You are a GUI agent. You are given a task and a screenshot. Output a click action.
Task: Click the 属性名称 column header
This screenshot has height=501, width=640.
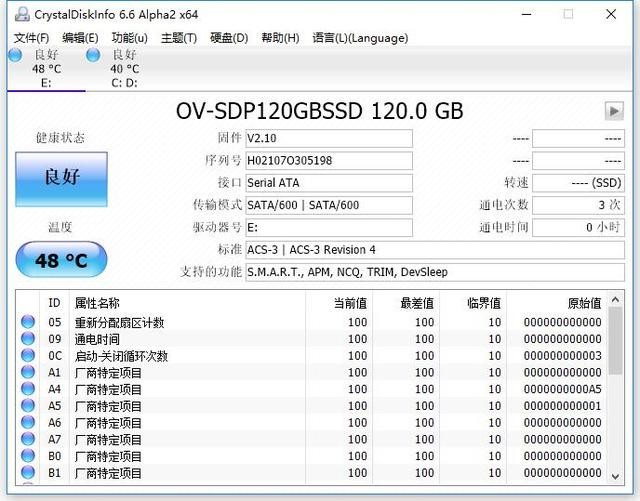187,303
